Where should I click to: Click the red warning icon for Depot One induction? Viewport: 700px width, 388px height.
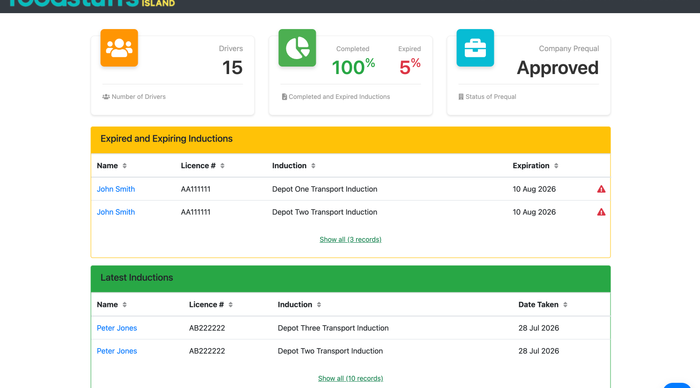pyautogui.click(x=601, y=189)
